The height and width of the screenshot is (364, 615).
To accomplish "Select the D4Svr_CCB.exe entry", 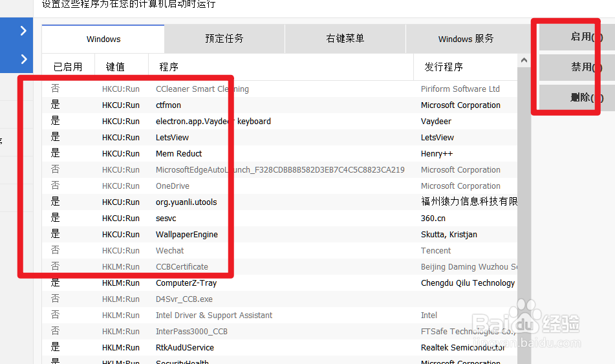I will point(184,299).
